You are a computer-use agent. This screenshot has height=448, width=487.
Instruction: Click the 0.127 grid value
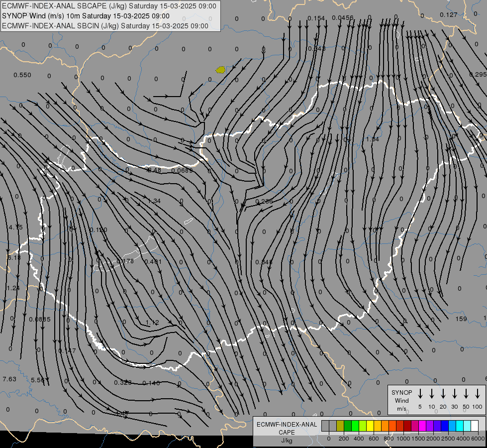coord(449,14)
